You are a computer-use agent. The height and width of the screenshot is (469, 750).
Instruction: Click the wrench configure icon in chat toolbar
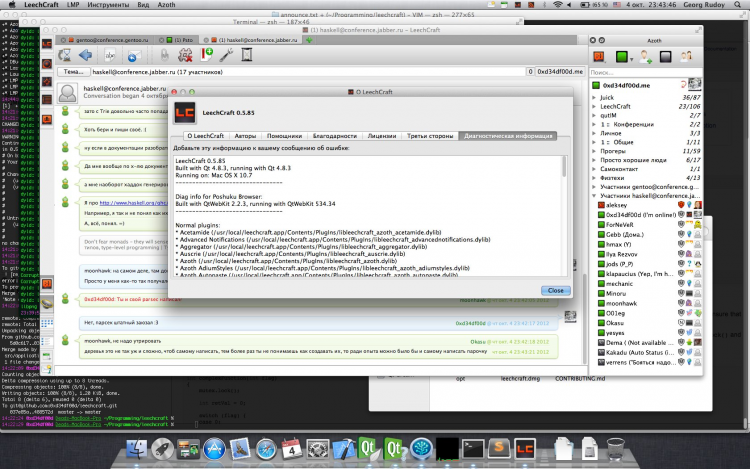tap(226, 55)
